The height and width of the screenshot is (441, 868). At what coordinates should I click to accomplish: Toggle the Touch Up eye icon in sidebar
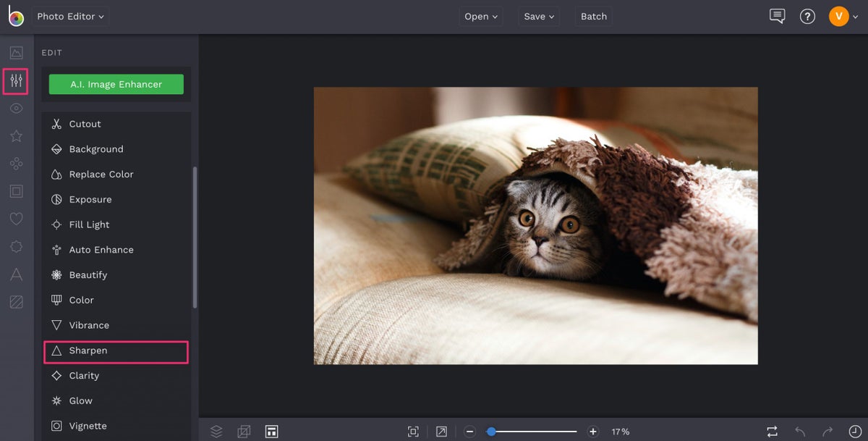coord(16,109)
